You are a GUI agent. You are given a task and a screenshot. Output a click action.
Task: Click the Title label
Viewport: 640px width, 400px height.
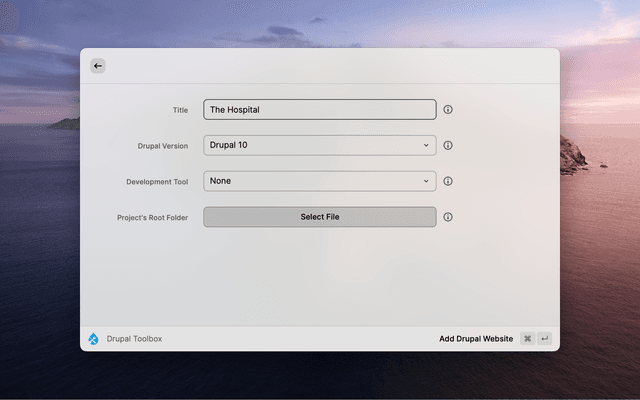pos(180,110)
